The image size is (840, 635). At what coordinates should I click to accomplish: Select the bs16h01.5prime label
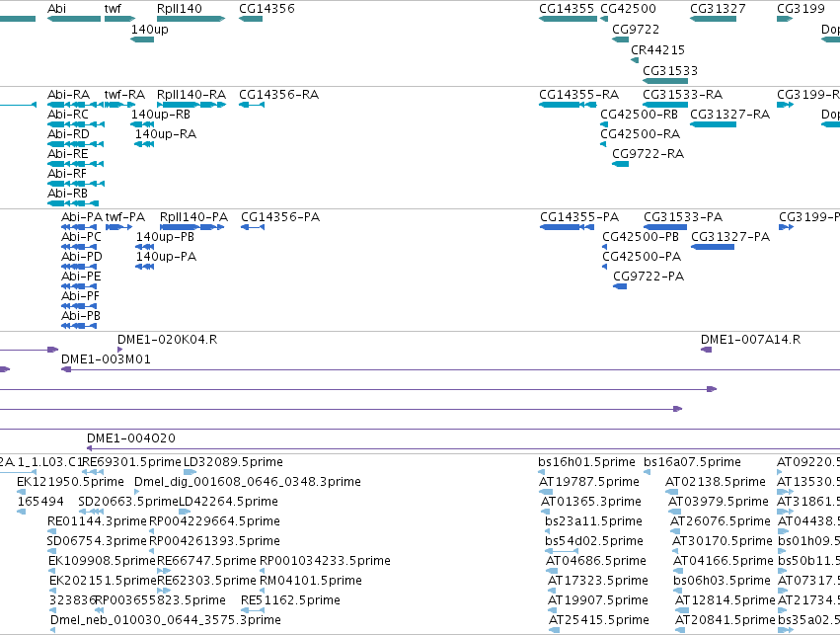[586, 462]
